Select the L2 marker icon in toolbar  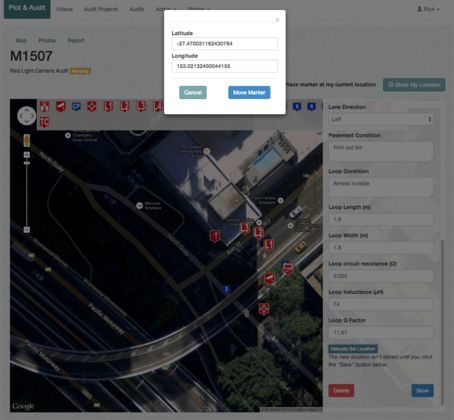click(x=125, y=107)
